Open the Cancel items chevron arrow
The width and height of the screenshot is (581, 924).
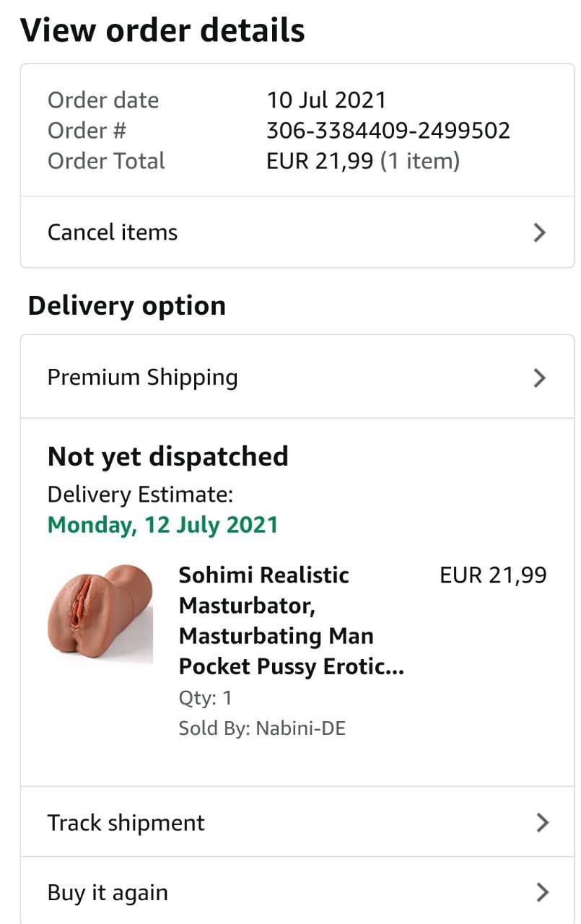(539, 232)
